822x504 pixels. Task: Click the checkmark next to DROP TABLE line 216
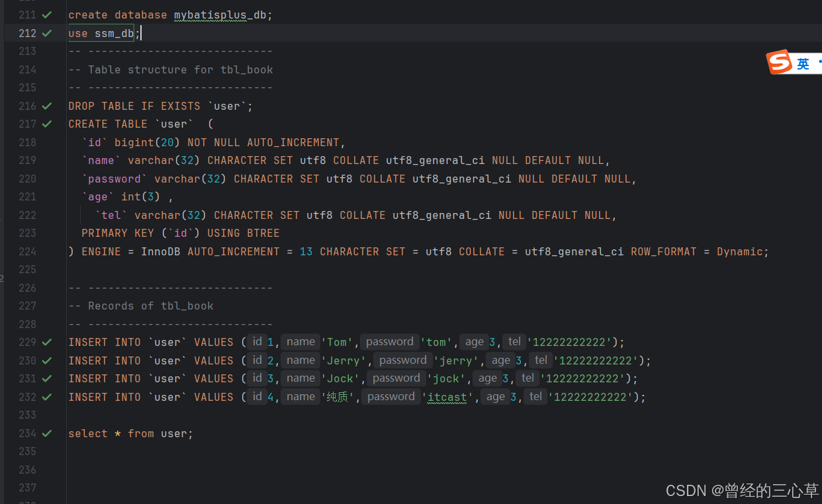pos(46,106)
